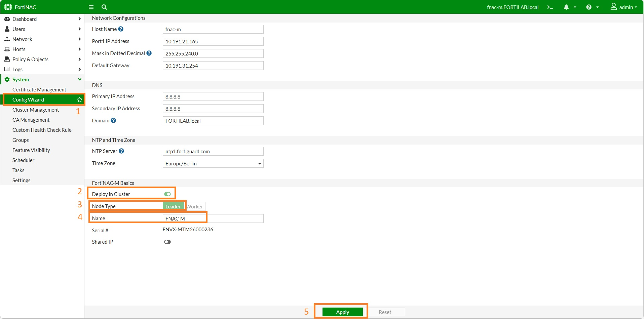
Task: Expand the Hosts menu chevron
Action: pos(80,49)
